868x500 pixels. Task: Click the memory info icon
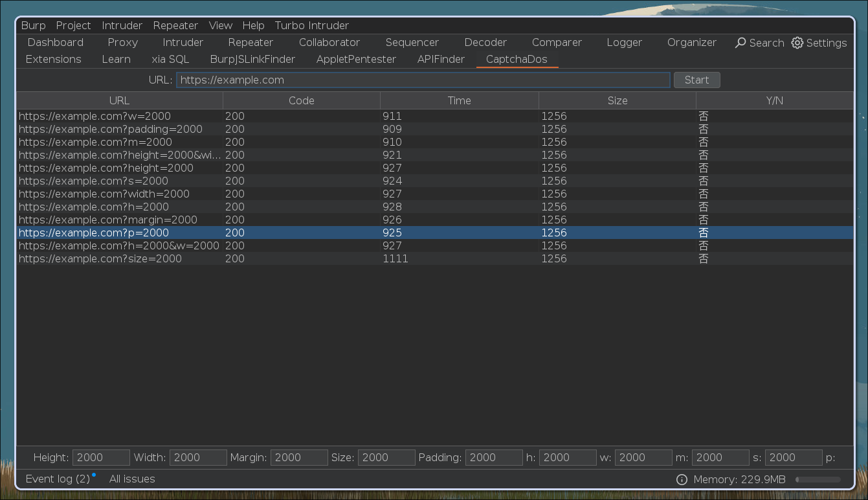pos(682,480)
